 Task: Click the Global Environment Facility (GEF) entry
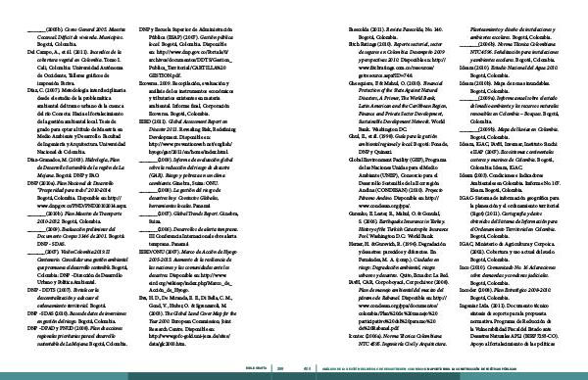(398, 183)
